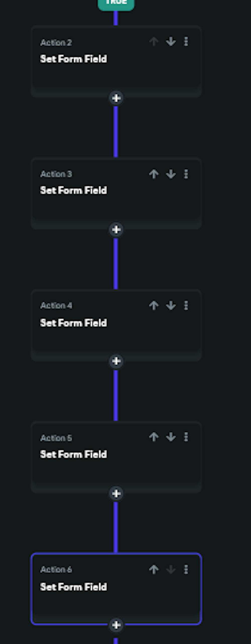Open the three-dot menu on Action 2
Screen dimensions: 251x644
click(x=186, y=42)
